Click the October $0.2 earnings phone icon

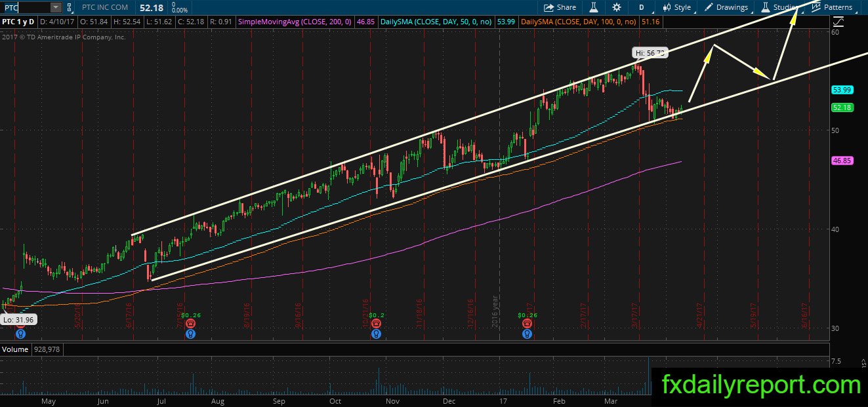tap(375, 324)
